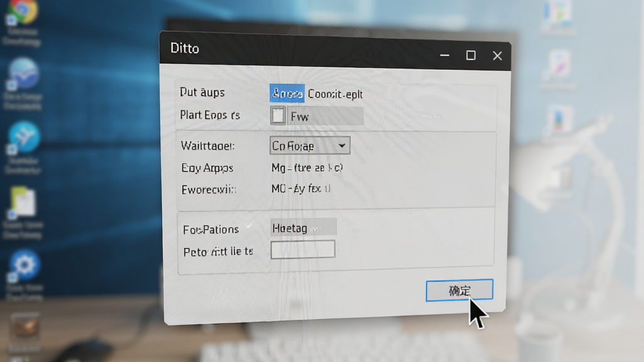The image size is (644, 362).
Task: Click the 'M0 - éy fex u' value
Action: click(301, 189)
